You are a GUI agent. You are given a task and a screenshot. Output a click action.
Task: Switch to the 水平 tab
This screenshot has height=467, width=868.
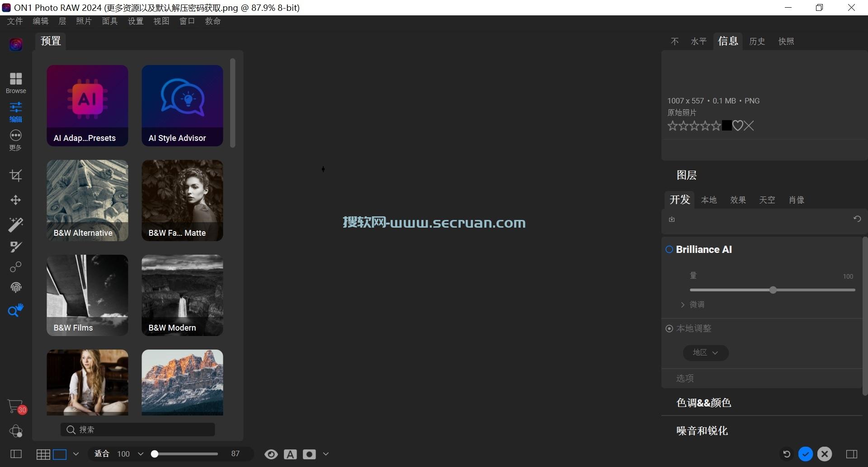pos(698,41)
